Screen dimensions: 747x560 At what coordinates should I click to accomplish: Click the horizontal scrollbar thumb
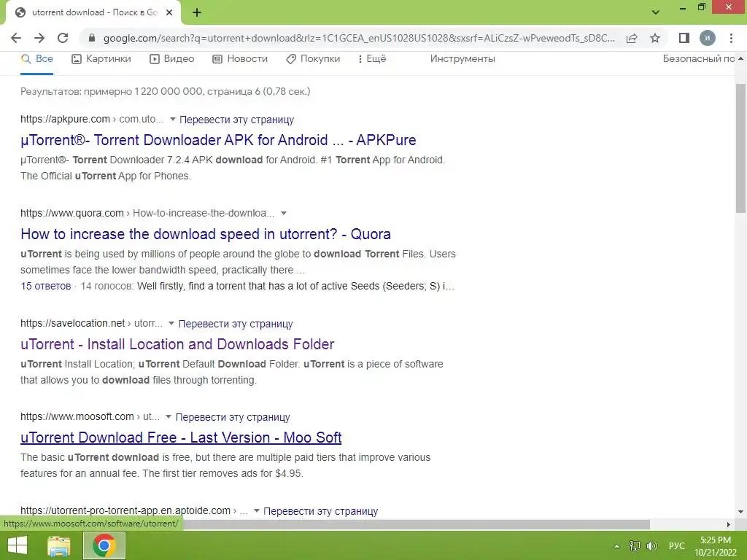coord(417,524)
